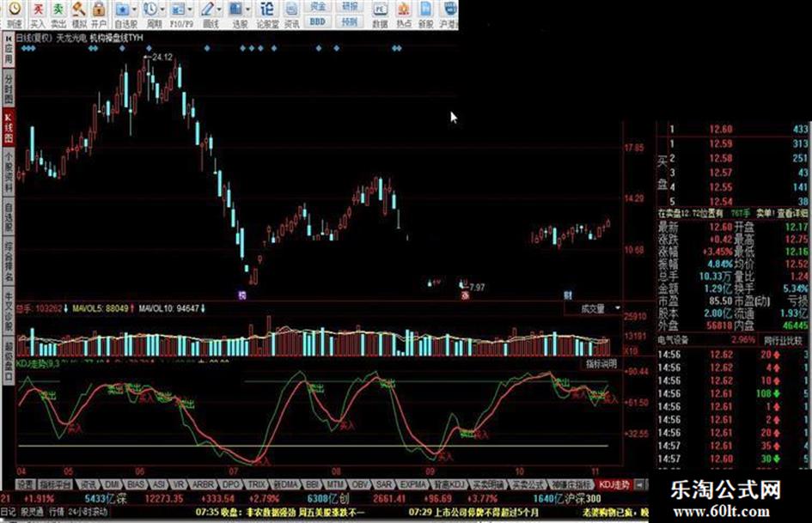
Task: Select the ARBR indicator tab
Action: point(203,484)
